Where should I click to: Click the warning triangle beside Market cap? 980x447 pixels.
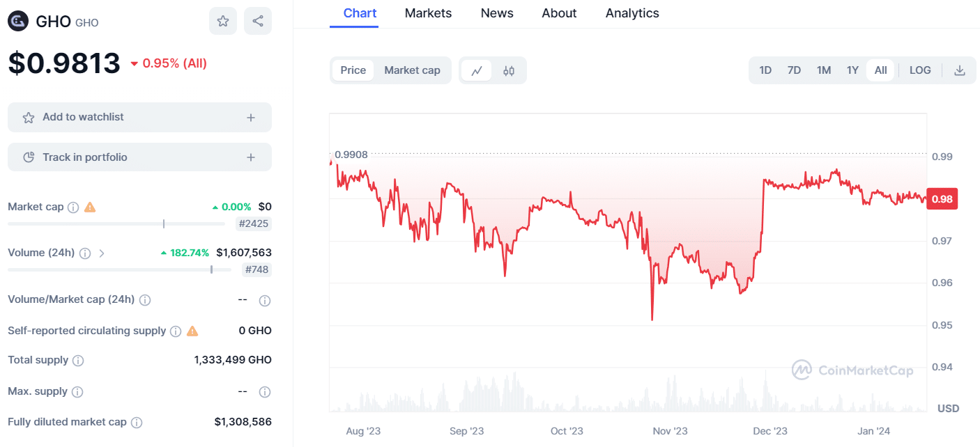89,207
